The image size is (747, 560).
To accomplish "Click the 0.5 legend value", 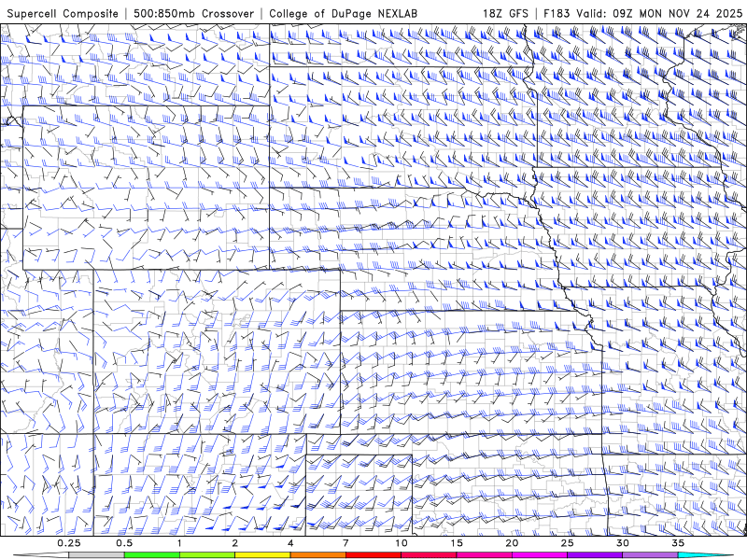I will coord(124,543).
